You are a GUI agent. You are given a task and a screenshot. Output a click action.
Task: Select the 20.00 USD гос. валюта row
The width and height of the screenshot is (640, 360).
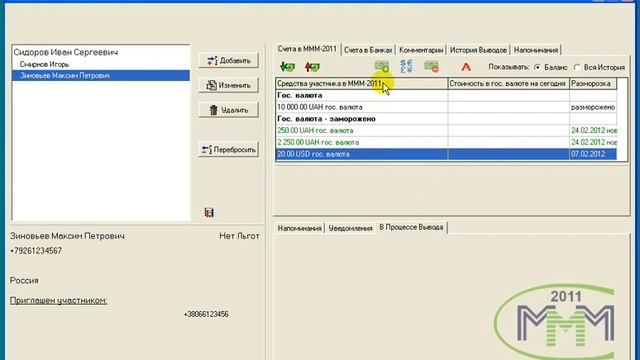(446, 154)
